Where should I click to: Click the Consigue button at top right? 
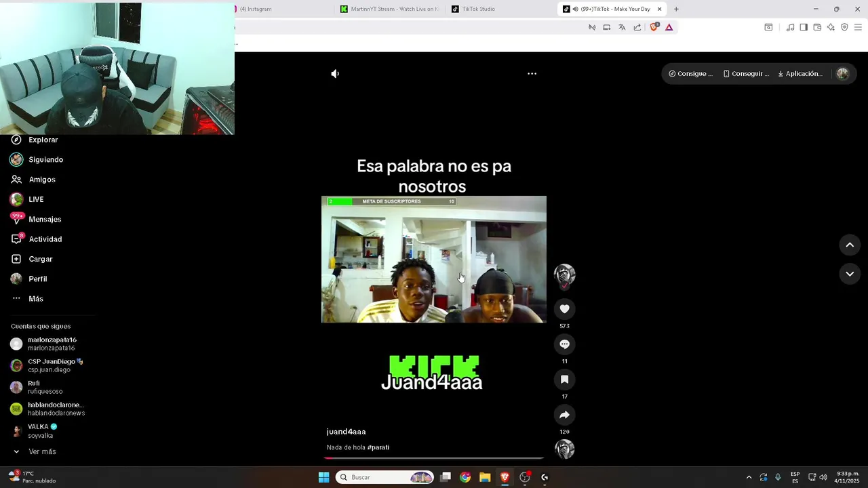pyautogui.click(x=690, y=74)
